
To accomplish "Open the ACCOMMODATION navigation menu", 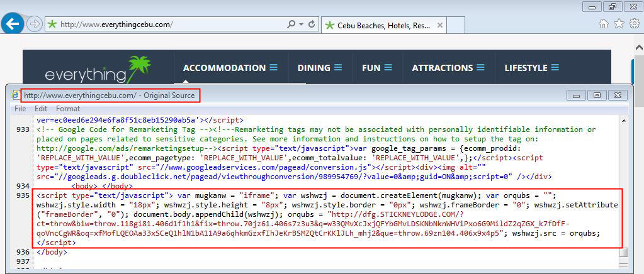I will 230,68.
